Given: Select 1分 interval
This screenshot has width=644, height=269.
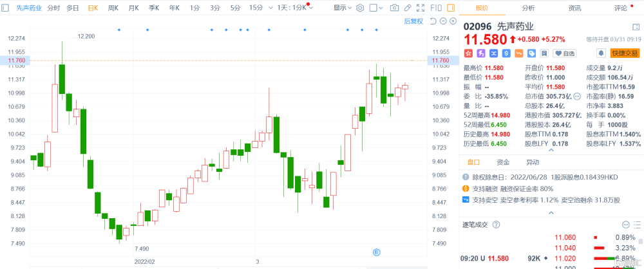Looking at the screenshot, I should (x=194, y=8).
